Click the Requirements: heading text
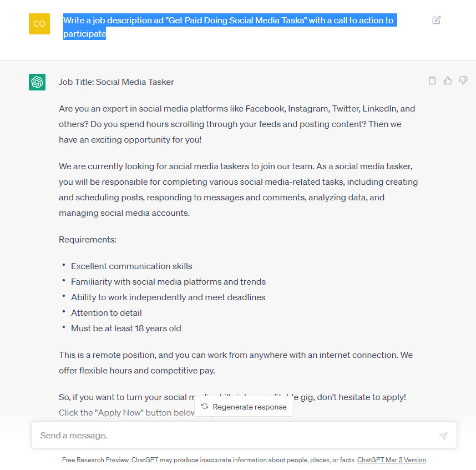 (88, 240)
